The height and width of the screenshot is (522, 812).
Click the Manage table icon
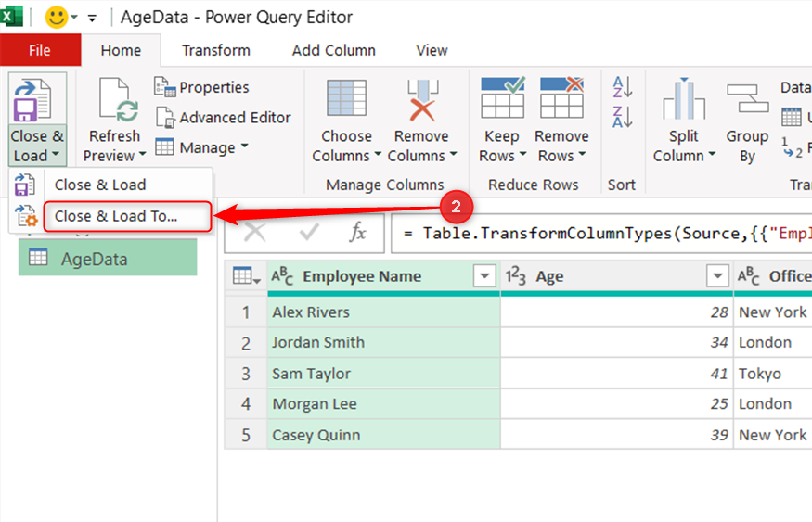164,146
